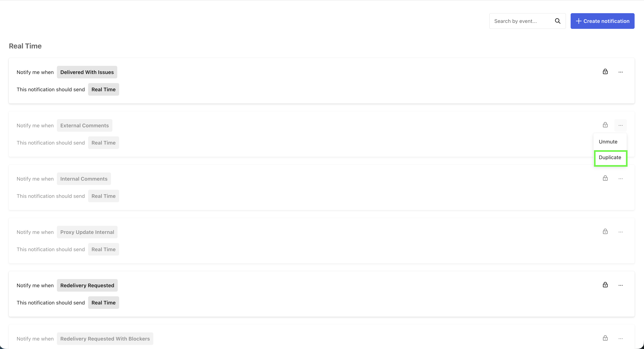The image size is (644, 349).
Task: Open more options for Delivered With Issues
Action: point(620,72)
